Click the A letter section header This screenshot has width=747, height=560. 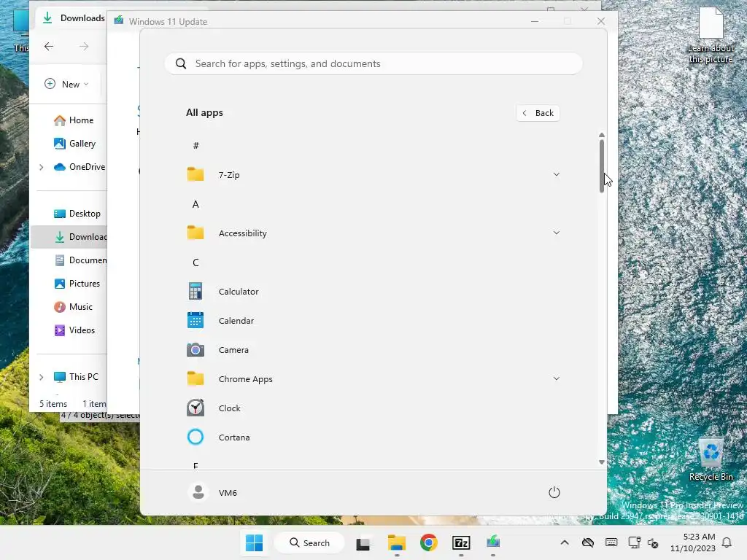[196, 204]
